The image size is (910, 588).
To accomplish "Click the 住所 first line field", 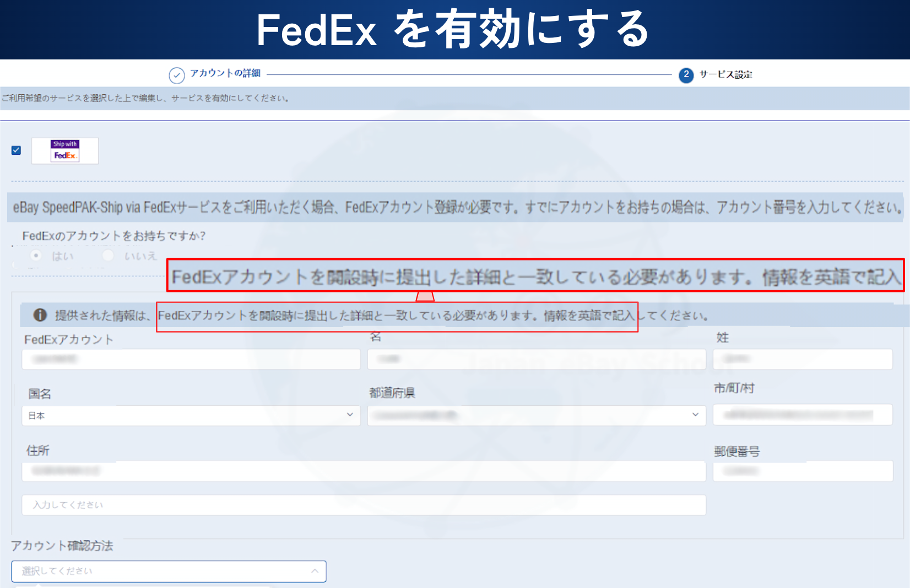I will point(364,471).
